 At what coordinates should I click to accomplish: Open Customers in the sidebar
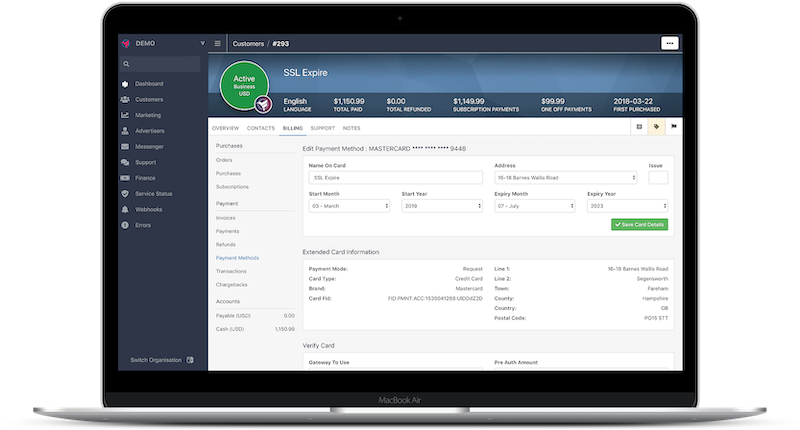148,99
